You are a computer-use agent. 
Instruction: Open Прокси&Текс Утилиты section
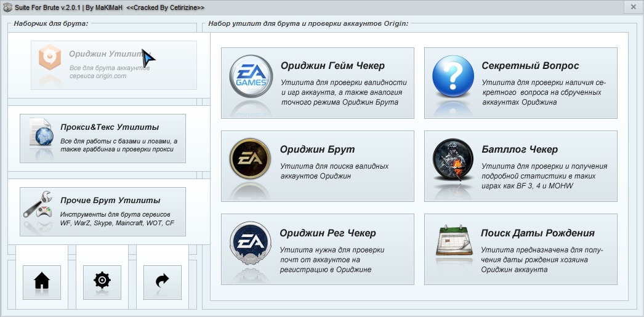[103, 138]
